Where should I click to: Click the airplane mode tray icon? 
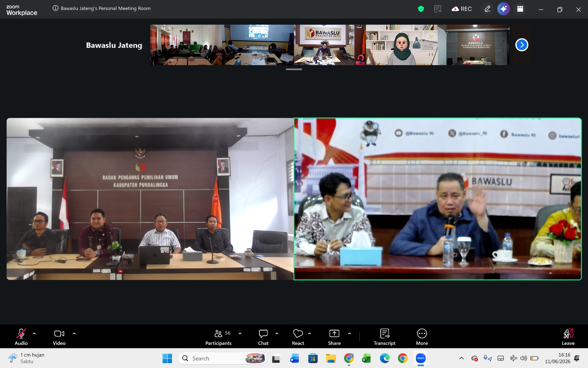pyautogui.click(x=513, y=358)
